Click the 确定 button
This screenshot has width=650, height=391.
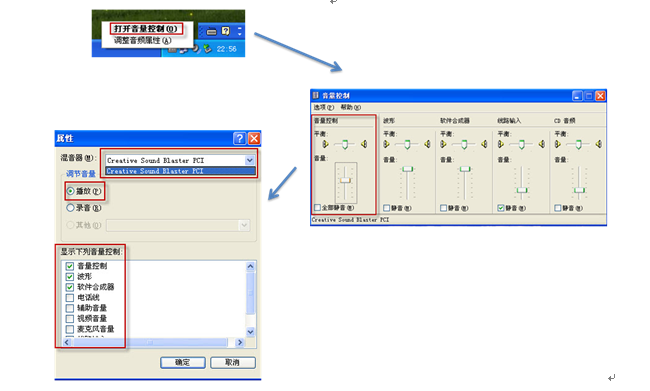pyautogui.click(x=183, y=362)
